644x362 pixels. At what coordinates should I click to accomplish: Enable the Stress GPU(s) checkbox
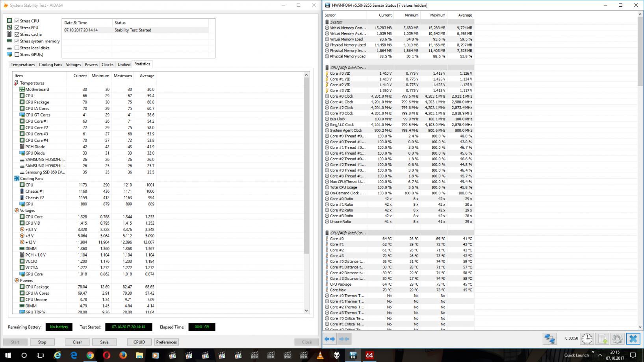17,54
